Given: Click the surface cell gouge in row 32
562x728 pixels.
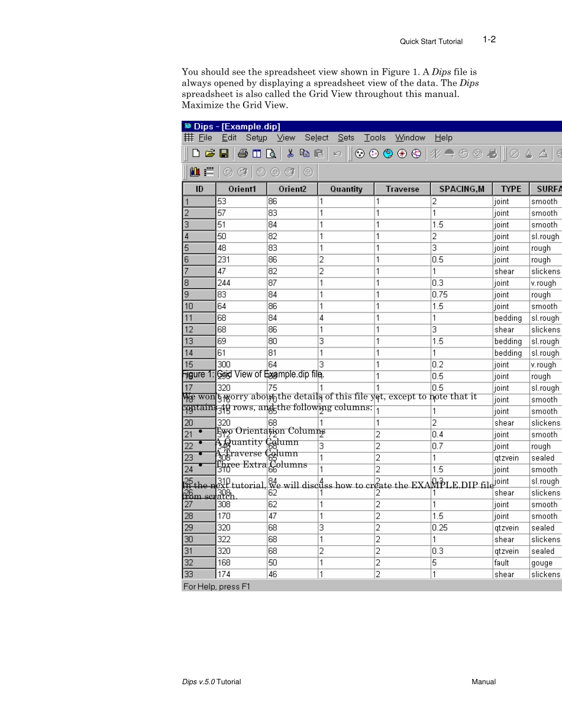Looking at the screenshot, I should click(545, 563).
